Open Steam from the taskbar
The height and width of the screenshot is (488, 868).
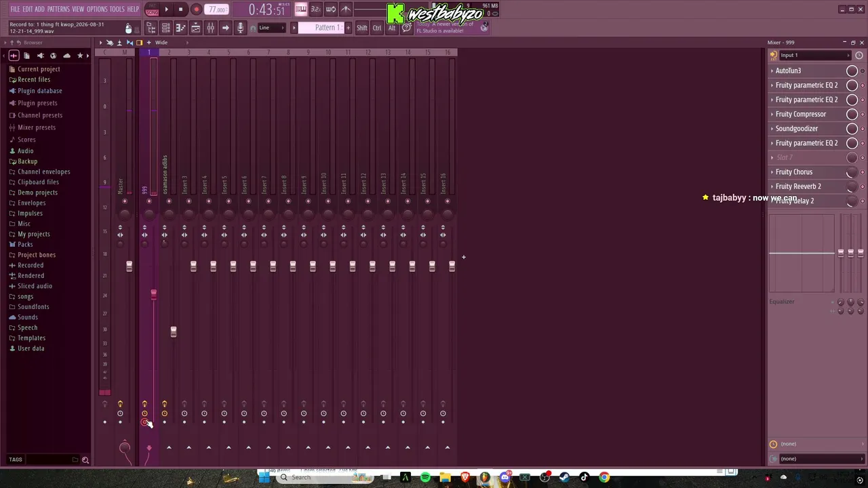tap(564, 478)
